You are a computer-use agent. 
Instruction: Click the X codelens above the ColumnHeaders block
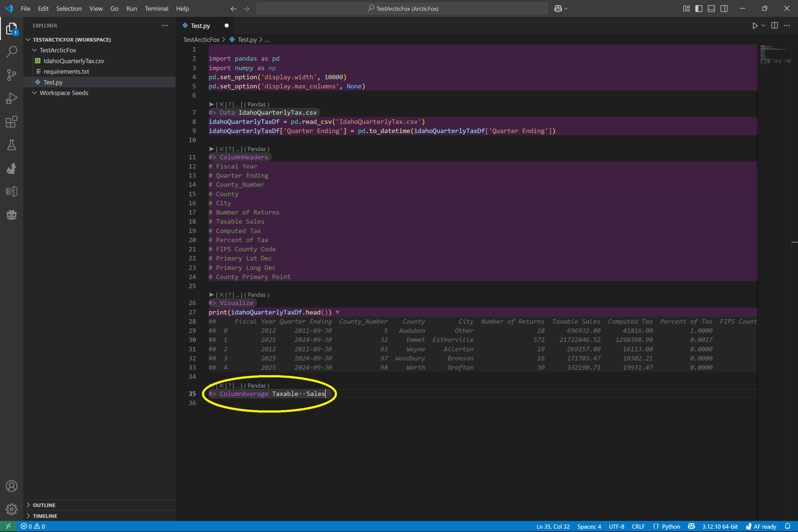click(221, 149)
